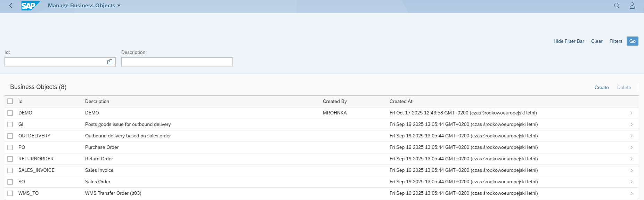
Task: Open value help icon in Id field
Action: 110,62
